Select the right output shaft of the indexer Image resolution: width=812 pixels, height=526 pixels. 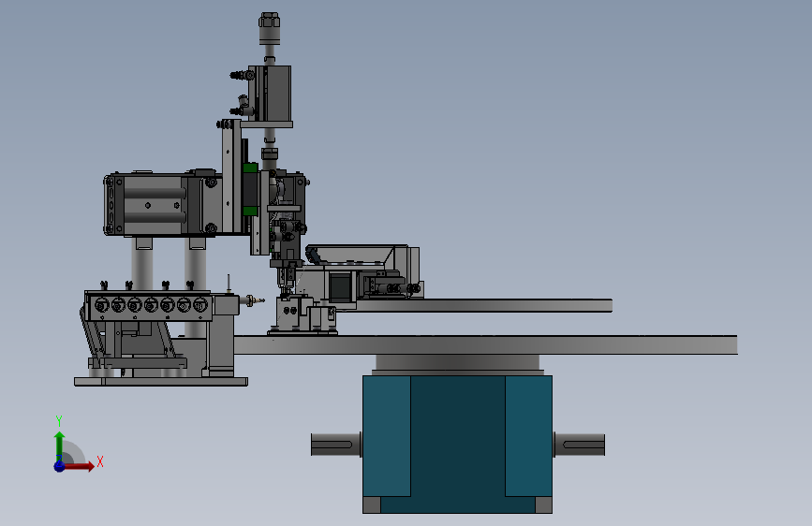(x=579, y=445)
